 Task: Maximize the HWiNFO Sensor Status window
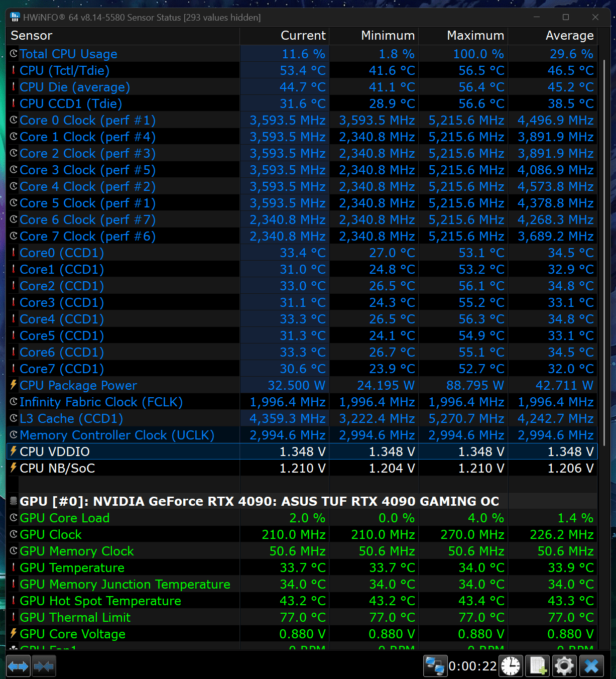click(x=566, y=17)
